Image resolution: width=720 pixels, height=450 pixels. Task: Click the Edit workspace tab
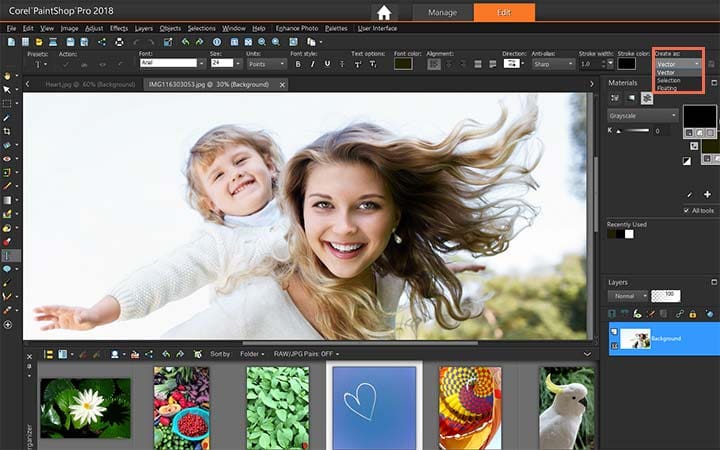pos(504,12)
